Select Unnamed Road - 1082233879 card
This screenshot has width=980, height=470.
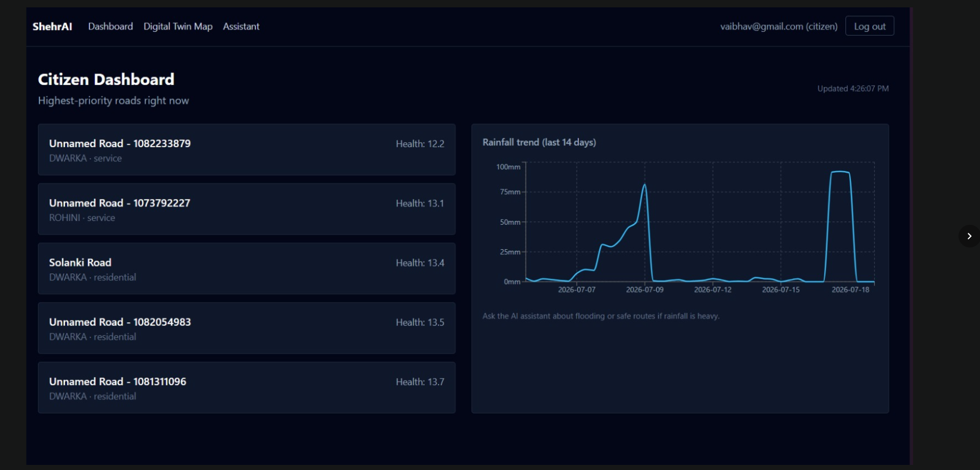click(x=247, y=150)
